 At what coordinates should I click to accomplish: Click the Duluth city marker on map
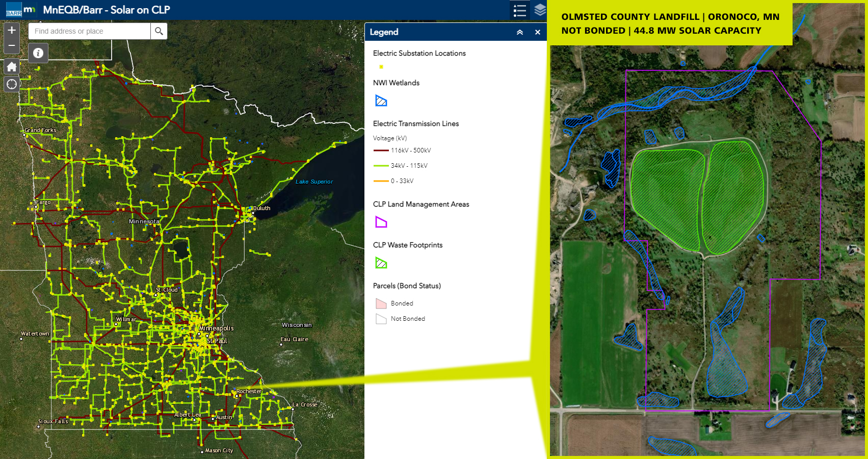coord(253,213)
